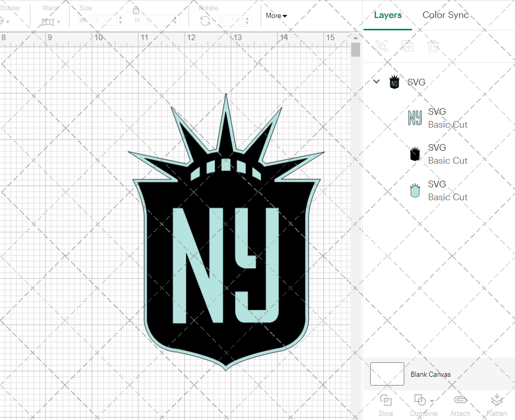The height and width of the screenshot is (420, 515).
Task: Click the Flatten button
Action: point(496,406)
